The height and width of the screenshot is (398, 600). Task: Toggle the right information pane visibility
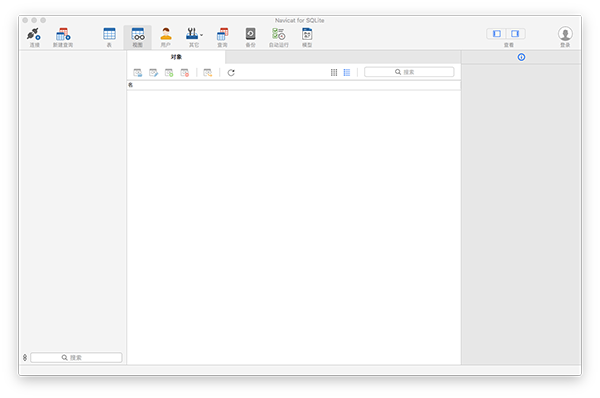point(515,34)
